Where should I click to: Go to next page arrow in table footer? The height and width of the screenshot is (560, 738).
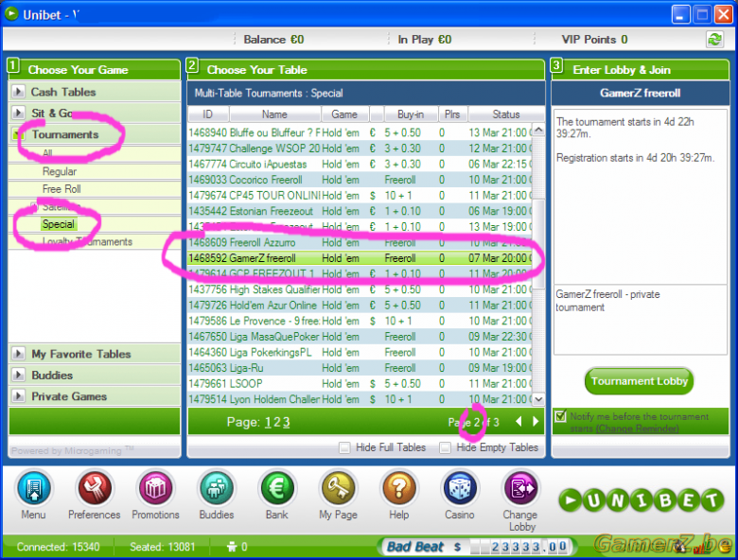pos(536,422)
